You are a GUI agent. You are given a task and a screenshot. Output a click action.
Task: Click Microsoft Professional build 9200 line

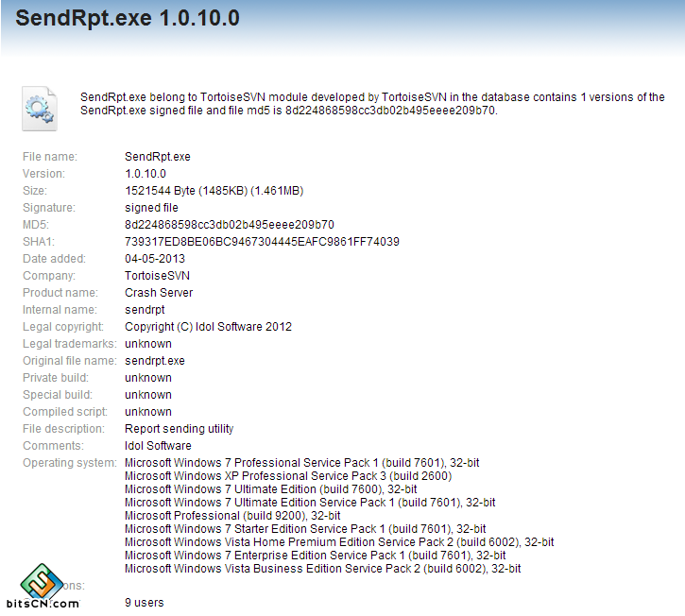(x=232, y=516)
